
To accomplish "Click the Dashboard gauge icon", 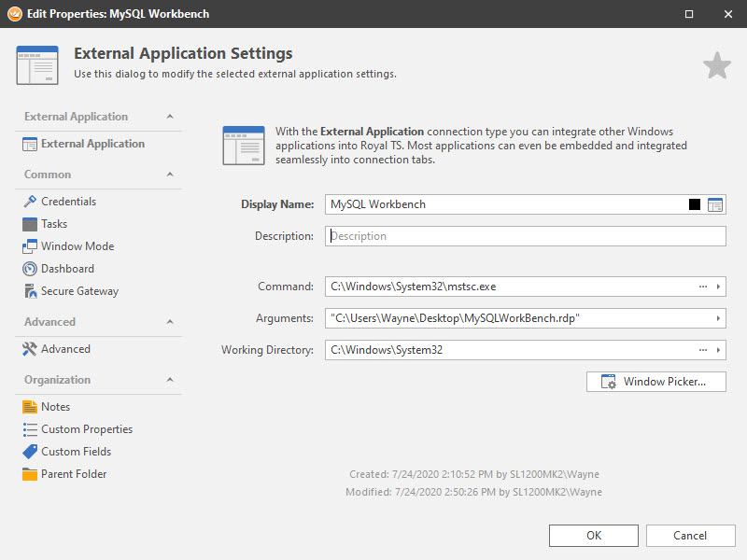I will [x=30, y=269].
